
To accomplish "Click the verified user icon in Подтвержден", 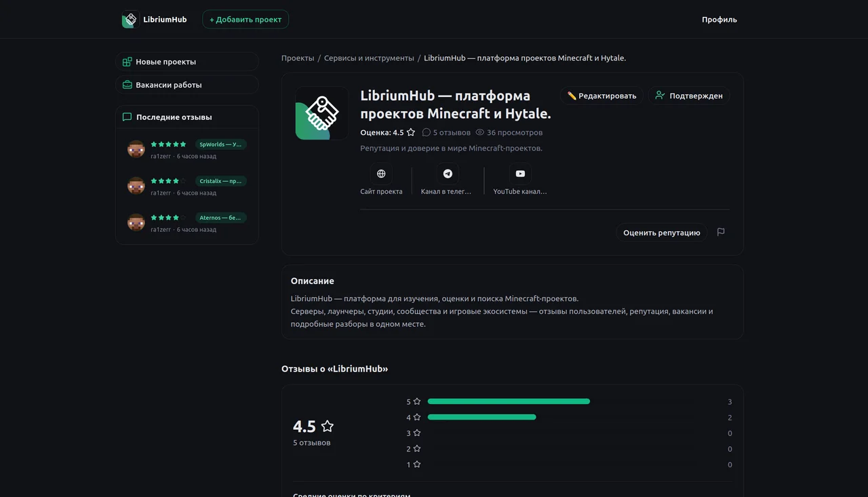I will pyautogui.click(x=660, y=96).
